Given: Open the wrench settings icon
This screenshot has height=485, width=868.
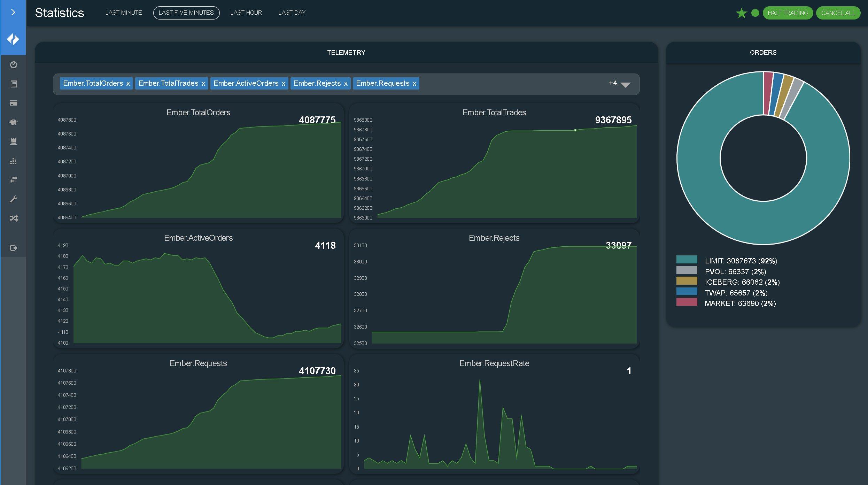Looking at the screenshot, I should coord(13,199).
